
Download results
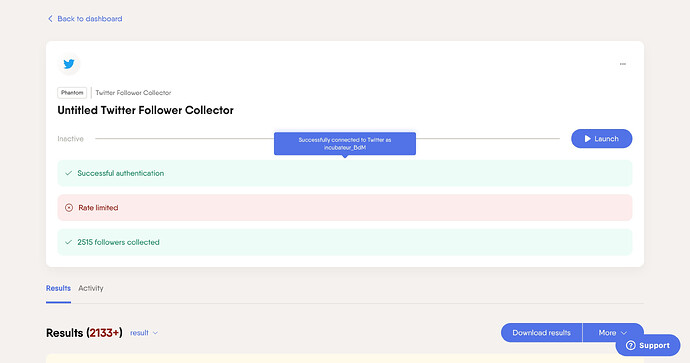(x=541, y=333)
